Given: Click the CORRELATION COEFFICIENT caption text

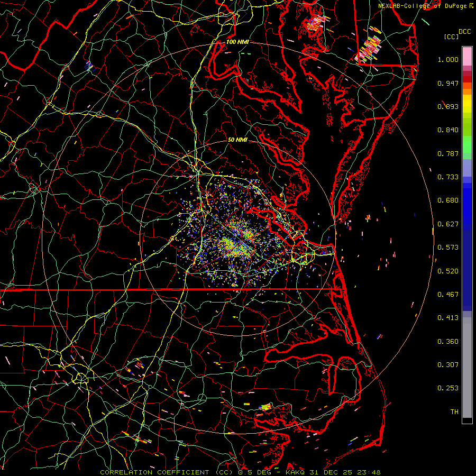Looking at the screenshot, I should coord(154,472).
